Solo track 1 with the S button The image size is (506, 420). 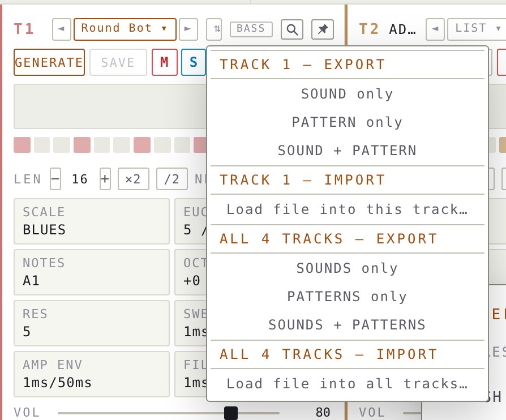click(194, 62)
